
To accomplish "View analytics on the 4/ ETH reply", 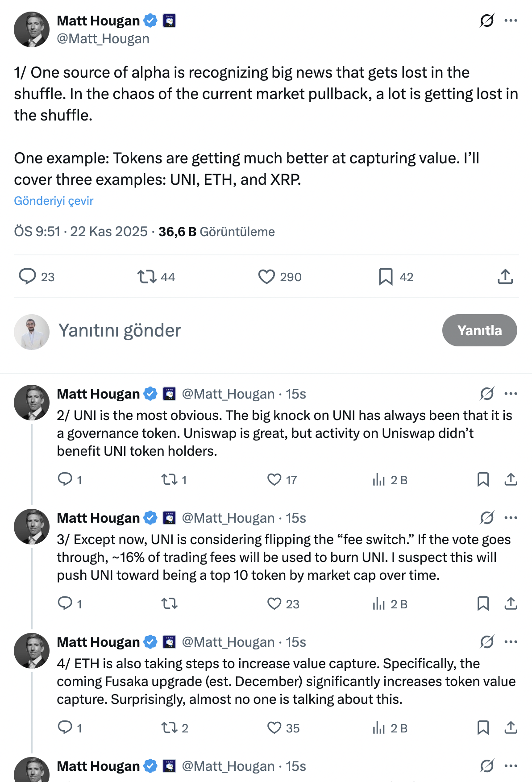I will 378,728.
